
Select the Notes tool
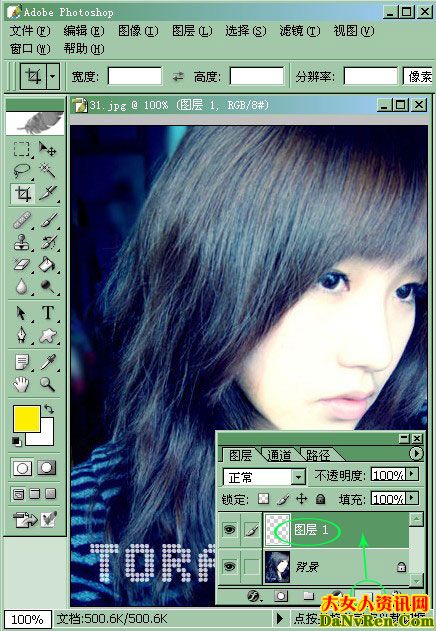22,362
